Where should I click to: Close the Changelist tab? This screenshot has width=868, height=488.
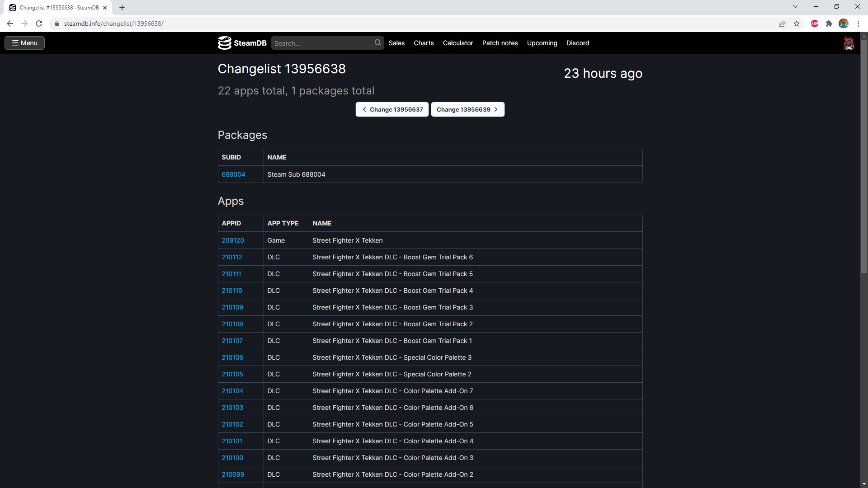pyautogui.click(x=105, y=8)
